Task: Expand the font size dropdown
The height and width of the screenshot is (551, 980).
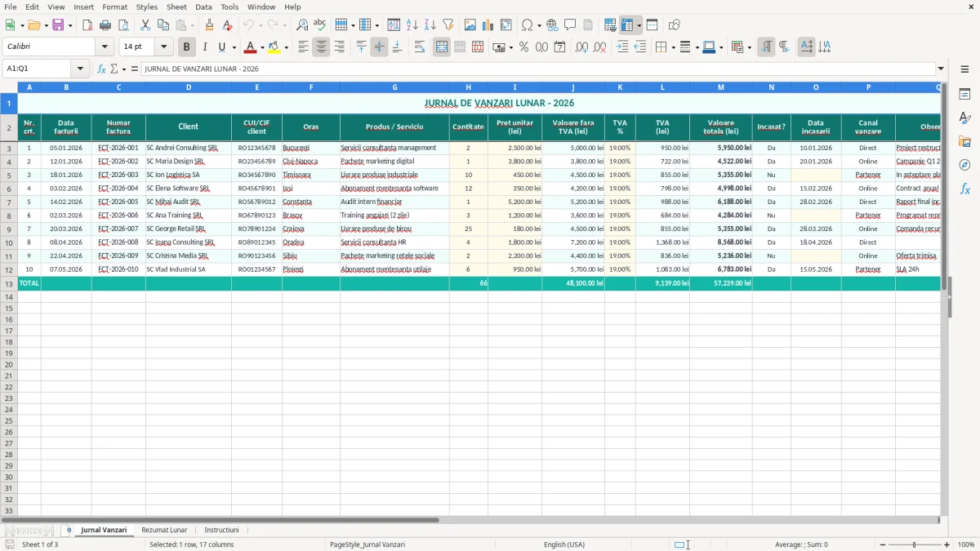Action: tap(163, 47)
